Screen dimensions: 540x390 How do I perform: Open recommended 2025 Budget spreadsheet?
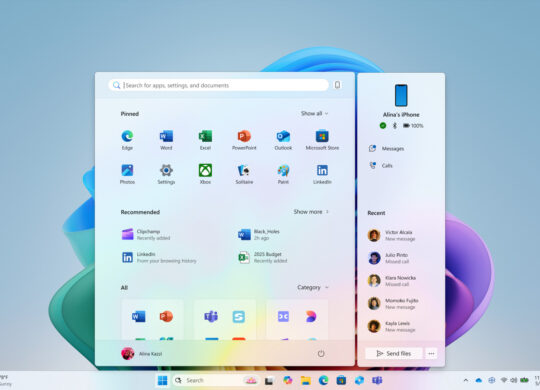[263, 257]
